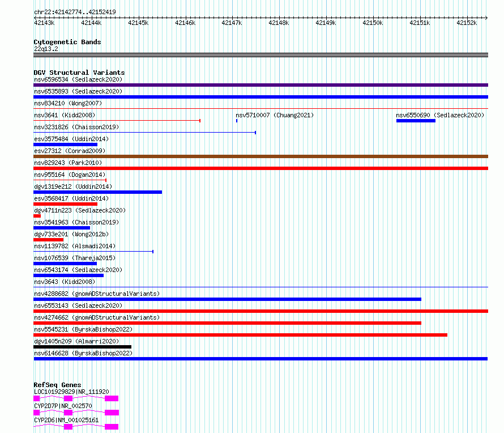Open the dgv1405n209 (Almarri2020) label
Image resolution: width=504 pixels, height=433 pixels.
[x=76, y=341]
